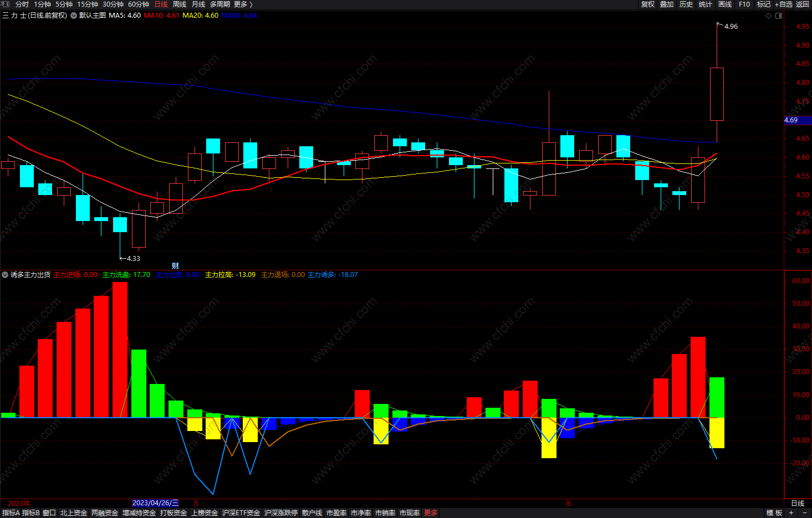This screenshot has width=812, height=518.
Task: Switch to 沪深涨跌停 indicator
Action: [281, 513]
